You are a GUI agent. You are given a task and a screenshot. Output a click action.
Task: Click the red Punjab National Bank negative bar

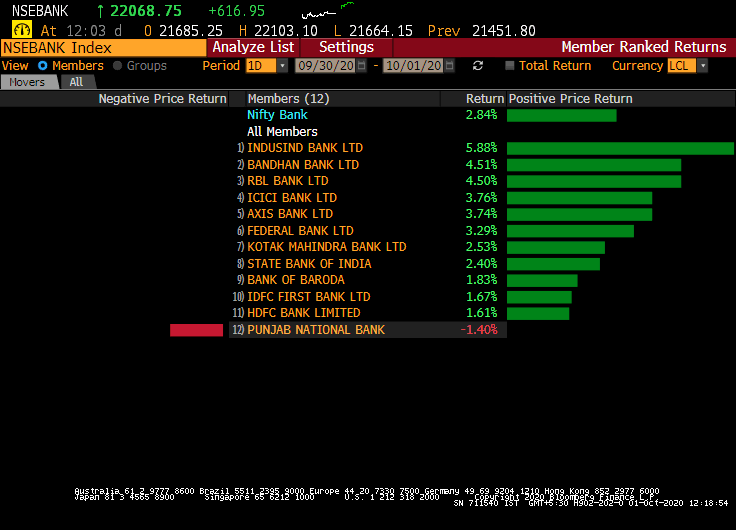[196, 330]
